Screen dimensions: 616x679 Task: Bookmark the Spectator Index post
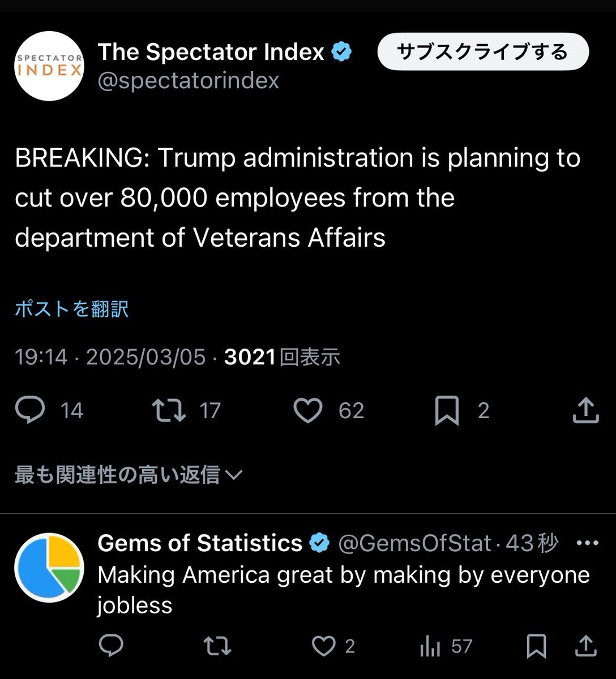click(x=447, y=410)
